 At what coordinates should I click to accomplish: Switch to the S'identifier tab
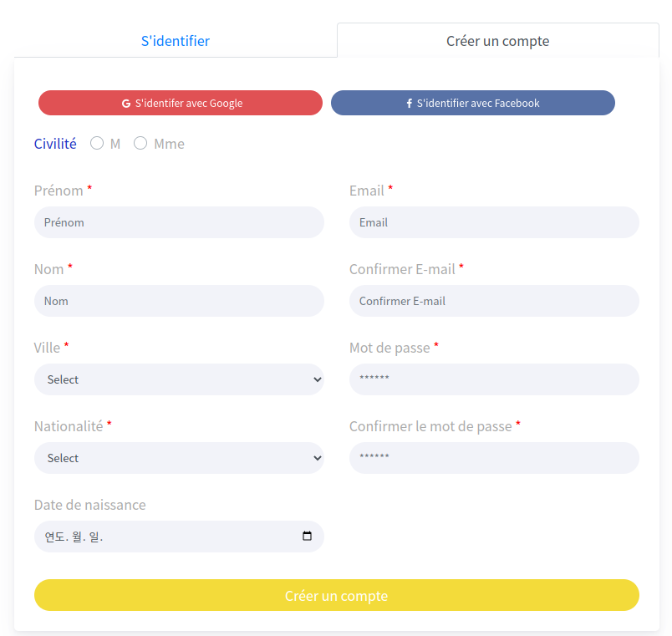click(x=176, y=41)
